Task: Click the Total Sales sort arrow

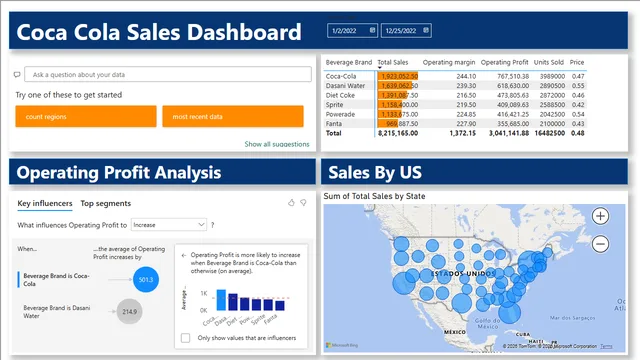Action: pyautogui.click(x=380, y=68)
